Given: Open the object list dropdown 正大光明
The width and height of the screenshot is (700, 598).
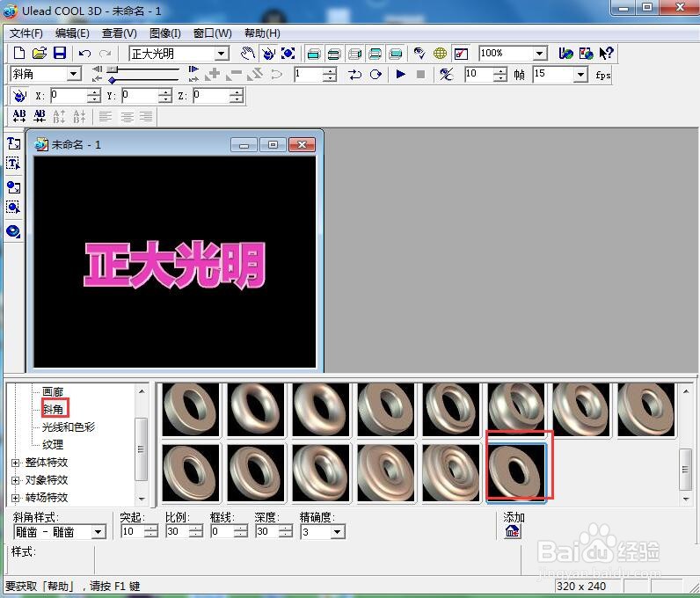Looking at the screenshot, I should tap(221, 54).
